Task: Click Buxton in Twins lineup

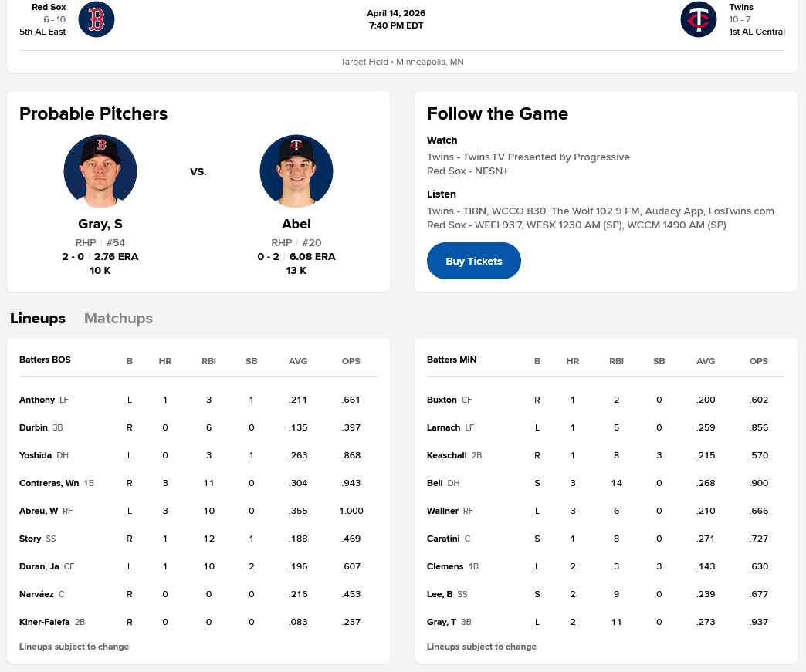Action: 442,400
